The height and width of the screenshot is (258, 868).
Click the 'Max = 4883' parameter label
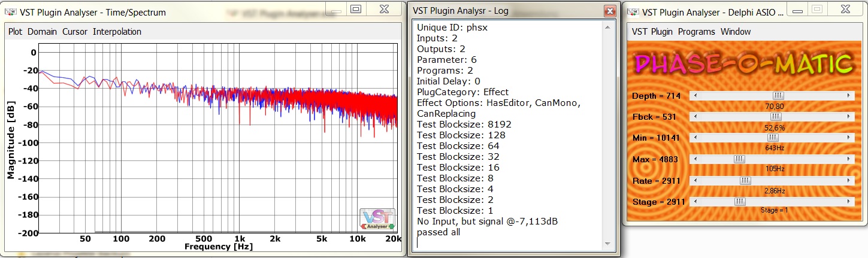click(657, 160)
